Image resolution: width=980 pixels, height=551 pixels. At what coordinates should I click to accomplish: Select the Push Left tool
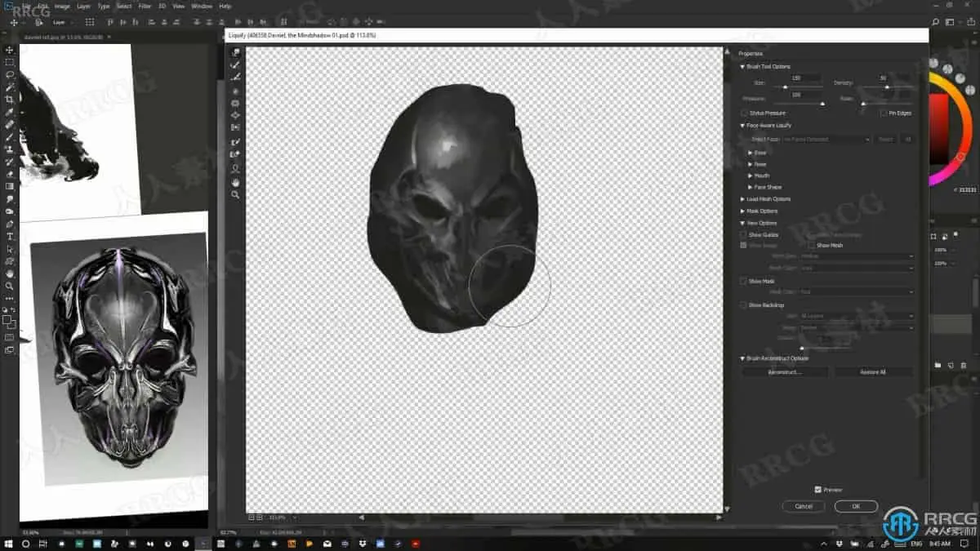tap(235, 127)
